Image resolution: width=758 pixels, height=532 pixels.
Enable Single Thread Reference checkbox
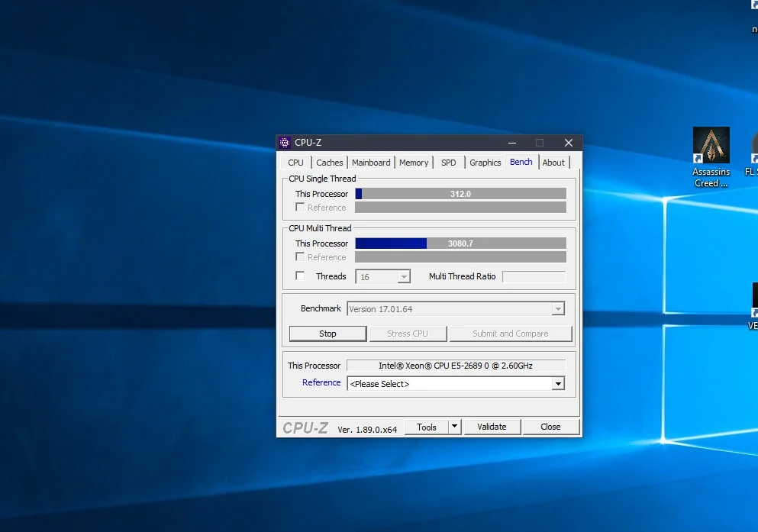(x=300, y=208)
